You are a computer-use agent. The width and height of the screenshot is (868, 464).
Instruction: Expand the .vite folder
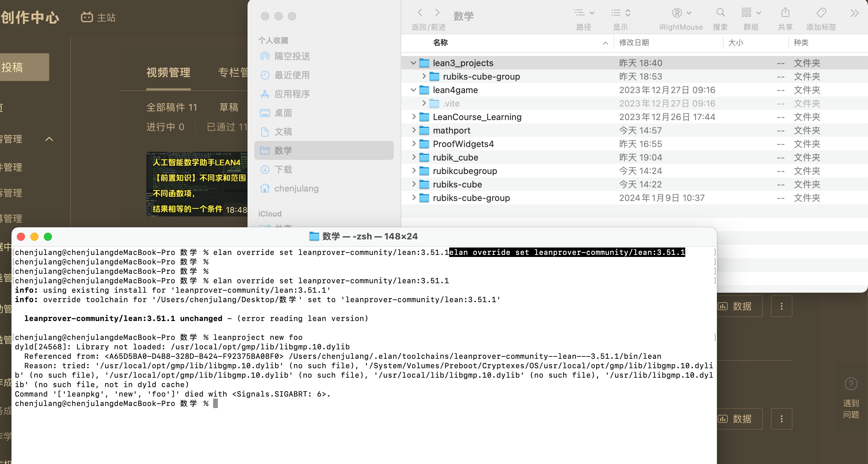[424, 103]
